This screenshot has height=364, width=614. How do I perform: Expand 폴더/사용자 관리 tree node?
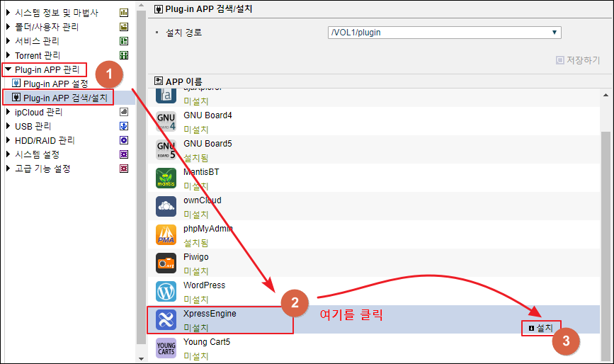(x=8, y=27)
